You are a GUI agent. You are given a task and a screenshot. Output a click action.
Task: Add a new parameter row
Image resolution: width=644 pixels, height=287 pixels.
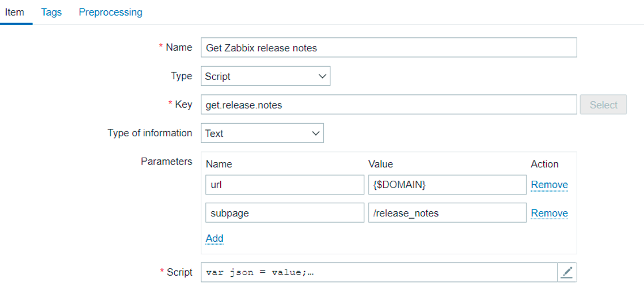point(214,238)
